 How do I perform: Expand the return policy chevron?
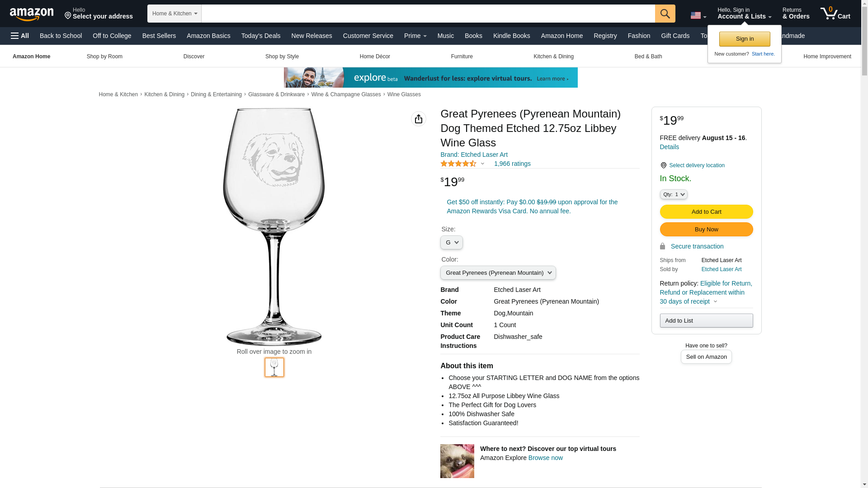pos(715,302)
